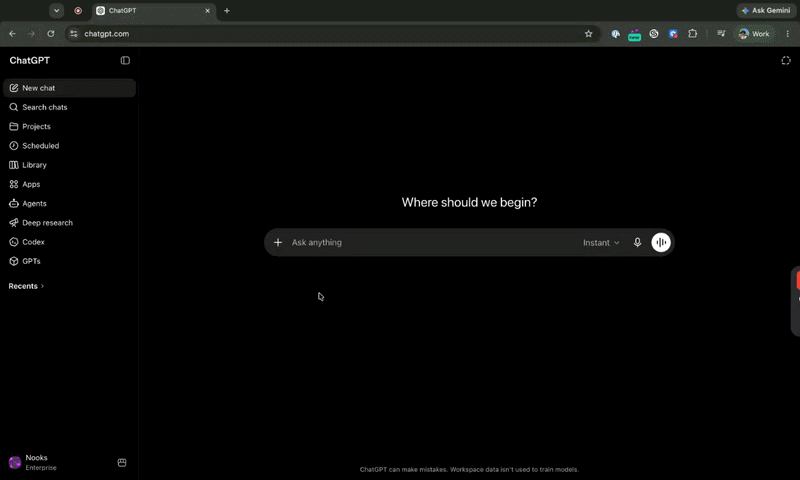800x480 pixels.
Task: Expand the Recents chevron
Action: point(42,286)
